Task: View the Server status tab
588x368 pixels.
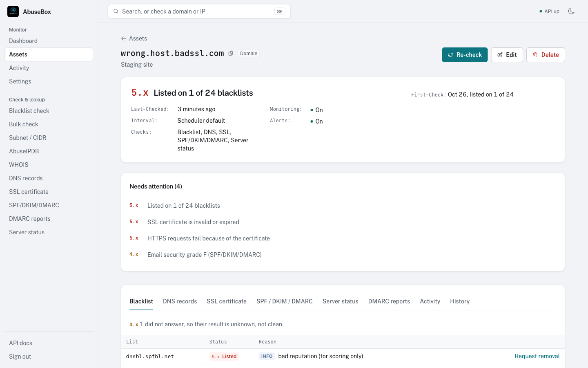Action: (341, 301)
